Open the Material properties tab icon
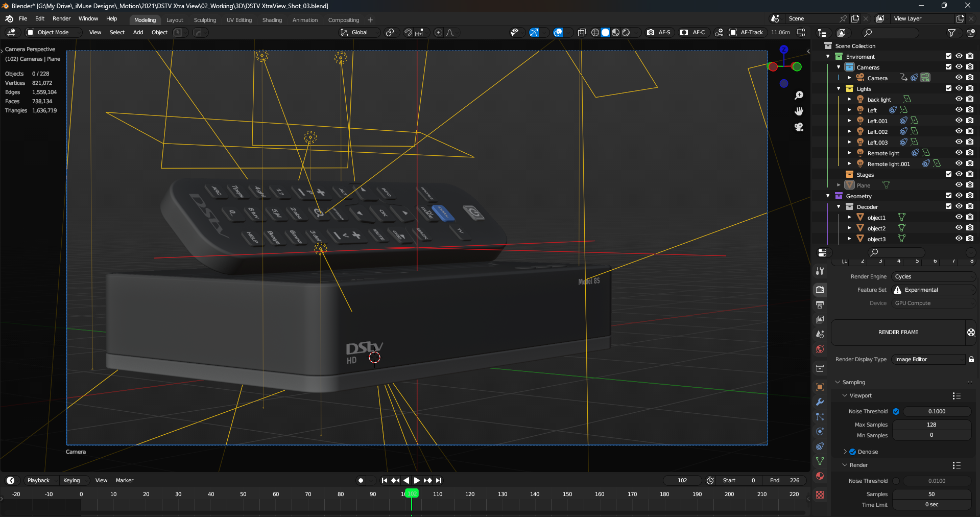This screenshot has height=517, width=980. click(x=820, y=476)
